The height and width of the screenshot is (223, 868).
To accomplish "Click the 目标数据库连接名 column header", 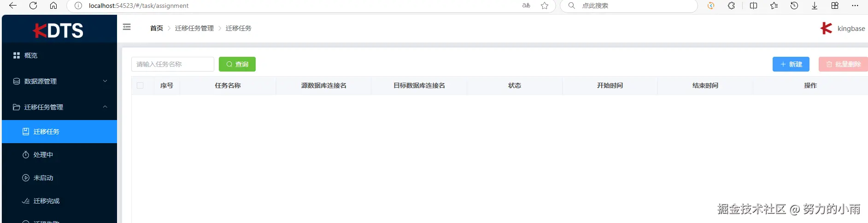I will click(419, 85).
